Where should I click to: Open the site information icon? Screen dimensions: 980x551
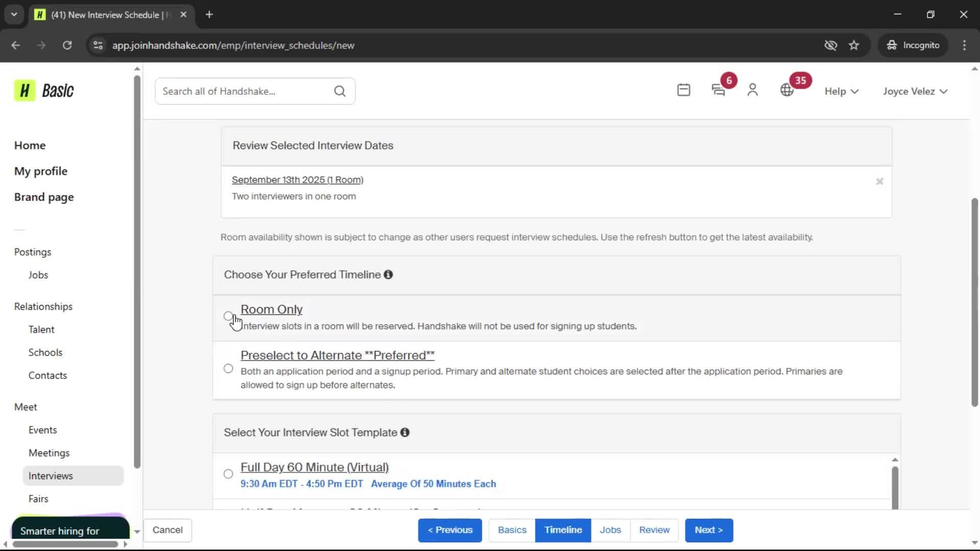(98, 45)
